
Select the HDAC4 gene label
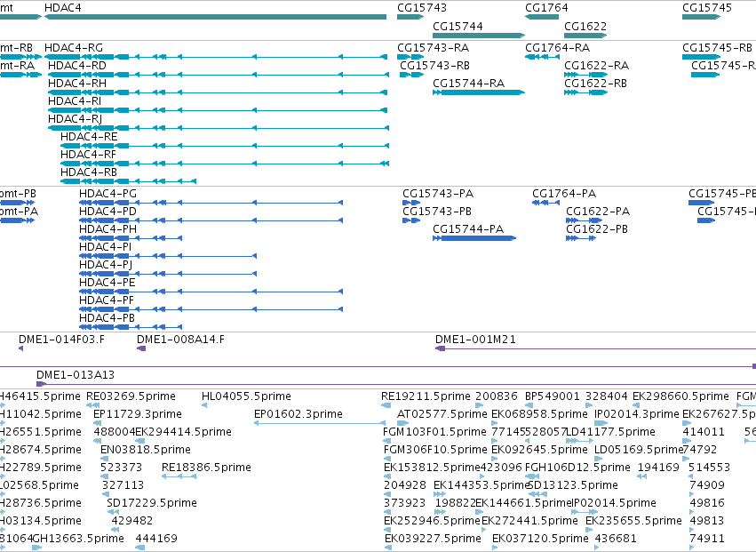tap(63, 8)
